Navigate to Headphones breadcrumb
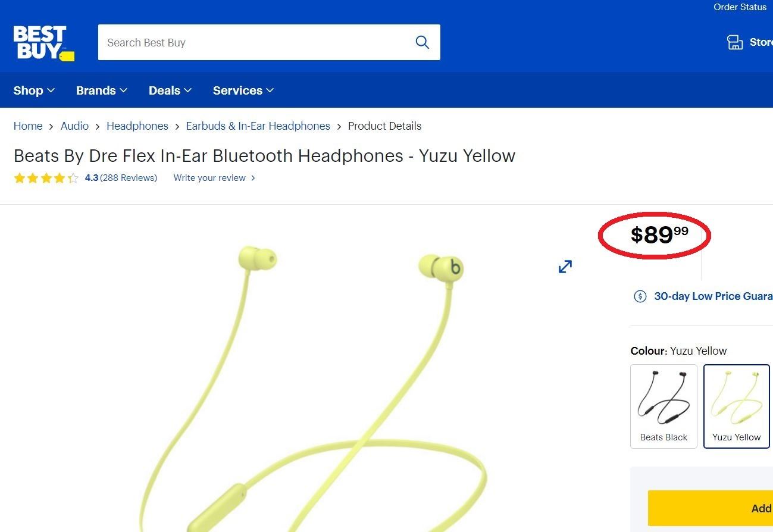The height and width of the screenshot is (532, 773). click(137, 126)
